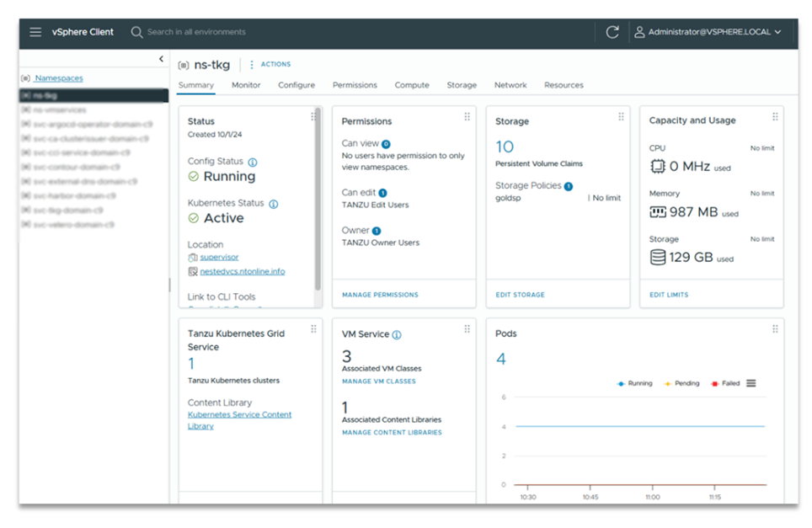Toggle the Pending series in Pods legend
This screenshot has height=528, width=812.
coord(681,383)
